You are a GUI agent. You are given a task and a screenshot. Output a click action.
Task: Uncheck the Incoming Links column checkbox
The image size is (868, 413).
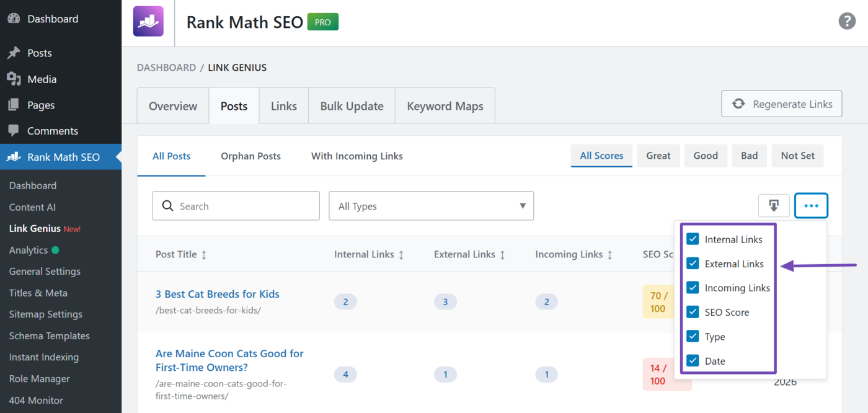tap(693, 288)
